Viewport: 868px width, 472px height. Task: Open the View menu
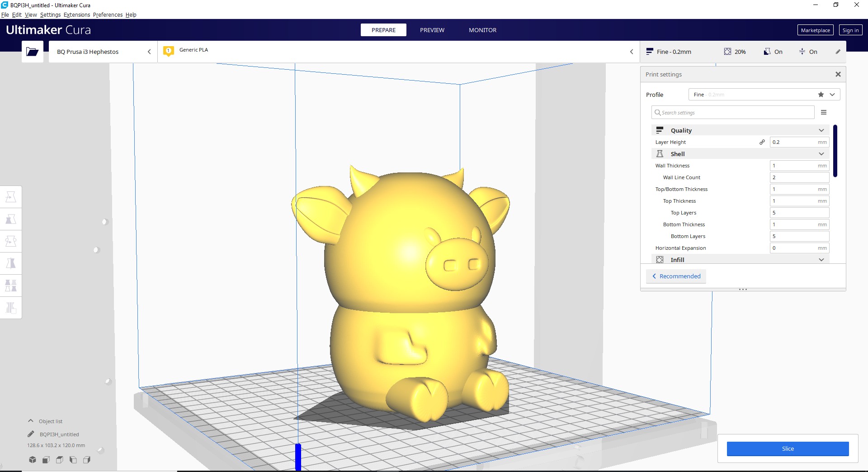click(31, 14)
